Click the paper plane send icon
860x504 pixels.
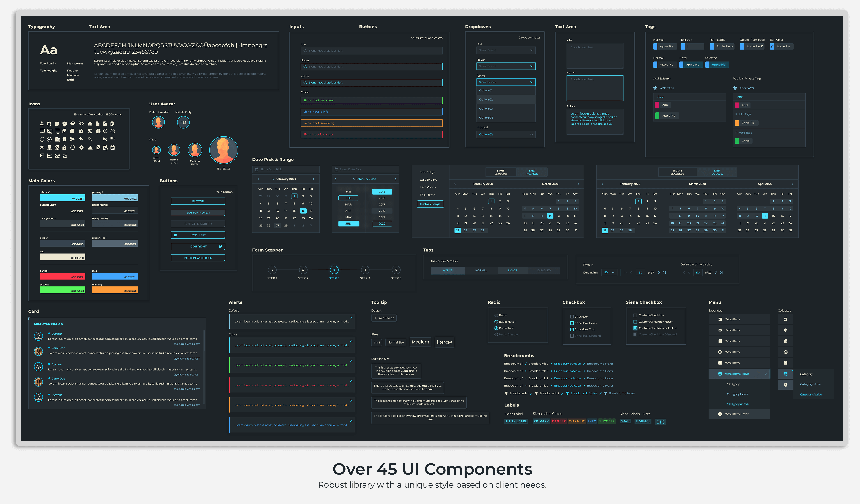coord(72,139)
